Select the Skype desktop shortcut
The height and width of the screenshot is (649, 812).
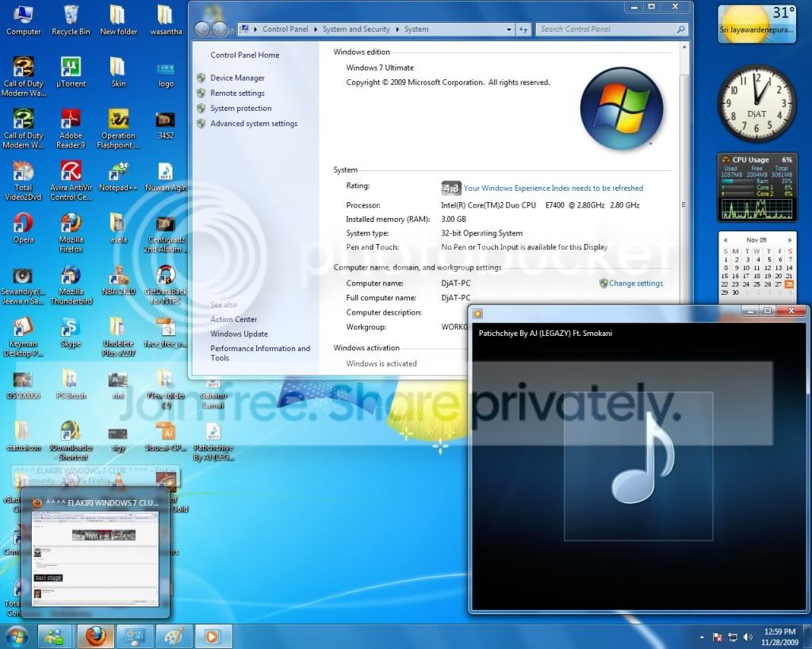point(71,332)
